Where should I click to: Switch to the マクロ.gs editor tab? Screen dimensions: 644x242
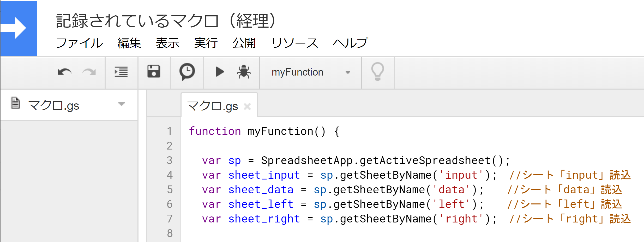[x=213, y=106]
